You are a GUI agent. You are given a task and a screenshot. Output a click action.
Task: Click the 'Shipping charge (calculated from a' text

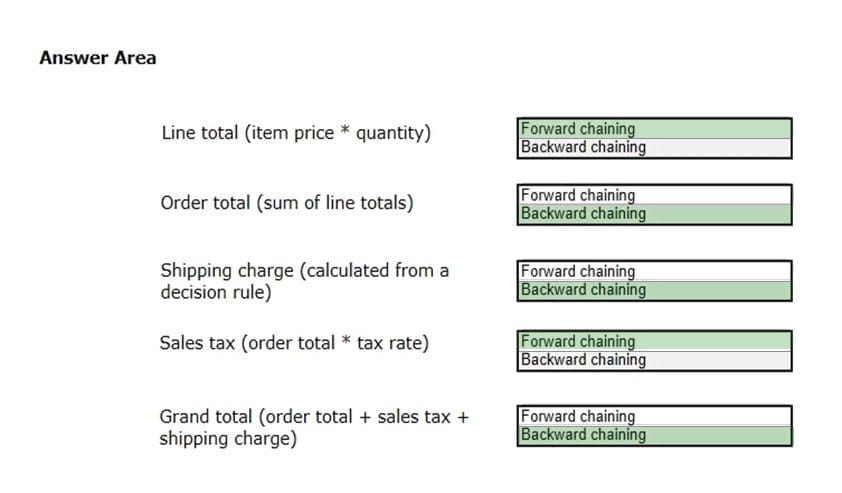tap(304, 271)
